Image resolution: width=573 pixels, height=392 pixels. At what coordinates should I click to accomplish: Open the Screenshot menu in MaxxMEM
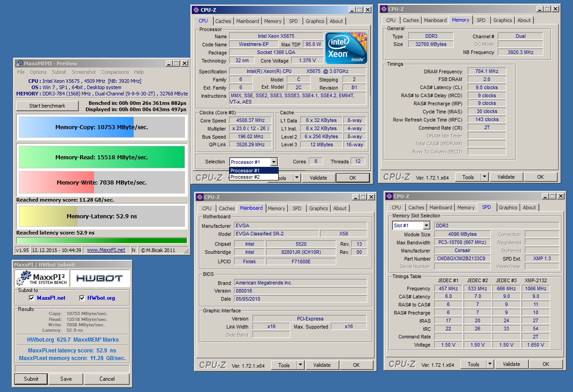tap(84, 72)
